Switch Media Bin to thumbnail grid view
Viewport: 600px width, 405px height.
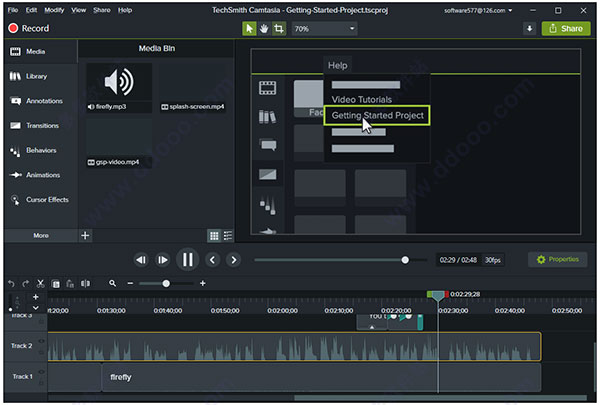[214, 236]
